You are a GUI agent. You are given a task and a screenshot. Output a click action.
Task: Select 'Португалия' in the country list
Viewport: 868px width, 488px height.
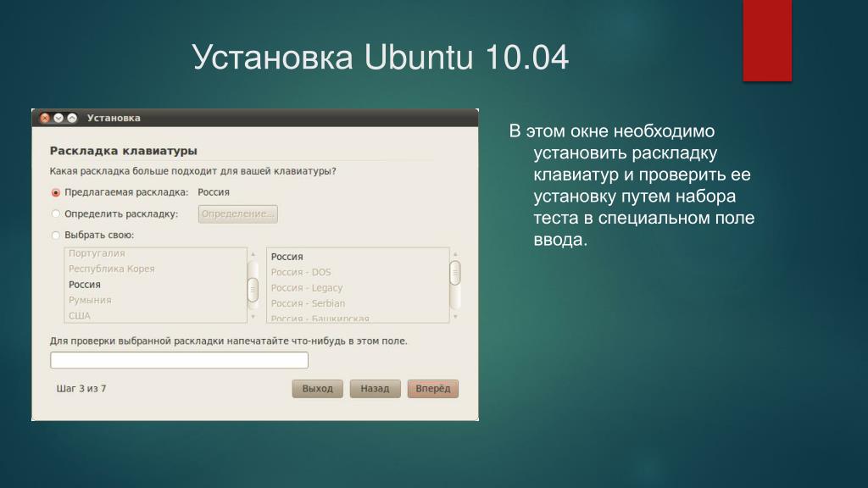point(155,253)
